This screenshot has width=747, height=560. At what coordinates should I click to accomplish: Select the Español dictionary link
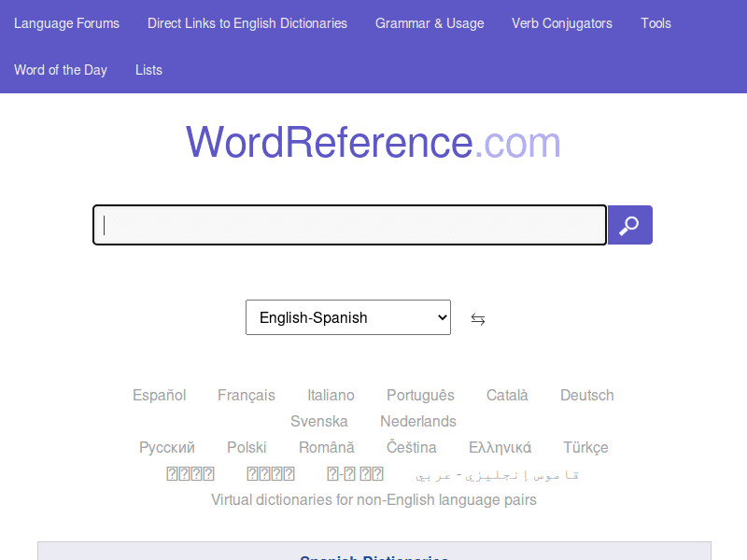pos(159,395)
